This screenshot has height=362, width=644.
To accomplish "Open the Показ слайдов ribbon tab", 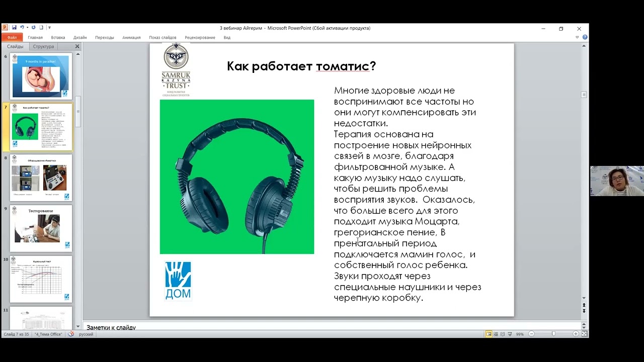I will pyautogui.click(x=163, y=38).
